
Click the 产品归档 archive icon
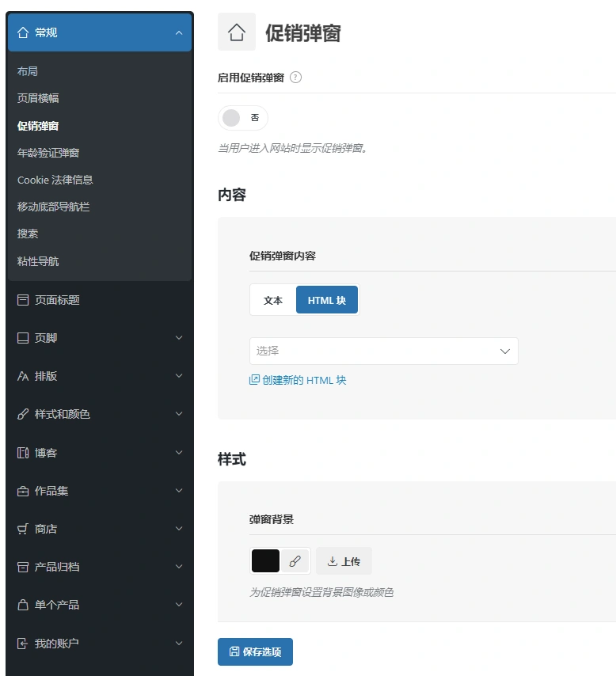[23, 567]
